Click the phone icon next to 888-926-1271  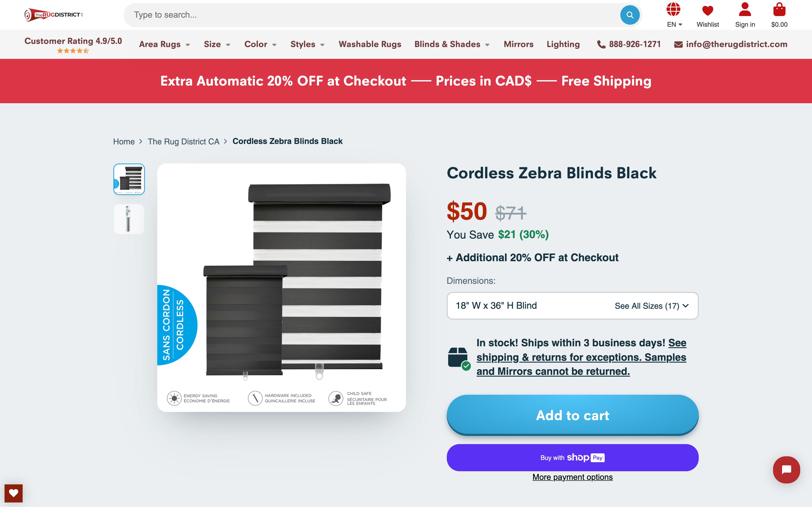601,44
